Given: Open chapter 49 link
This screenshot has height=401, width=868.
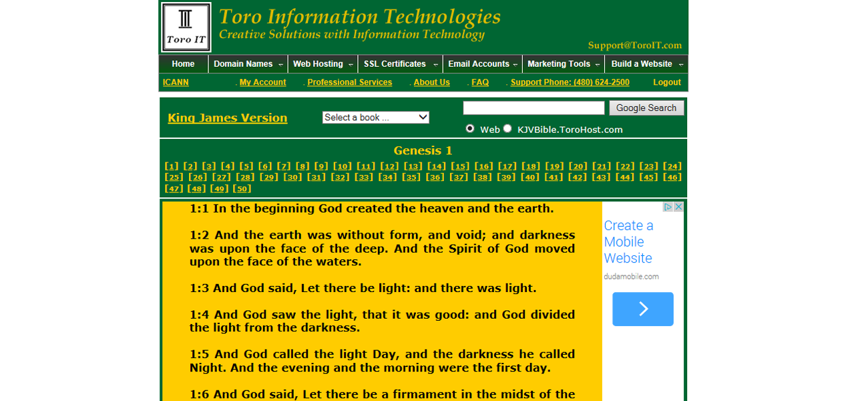Looking at the screenshot, I should [219, 188].
